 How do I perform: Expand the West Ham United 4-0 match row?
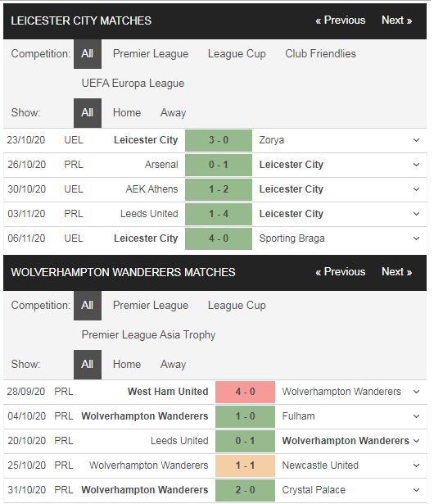tap(416, 392)
